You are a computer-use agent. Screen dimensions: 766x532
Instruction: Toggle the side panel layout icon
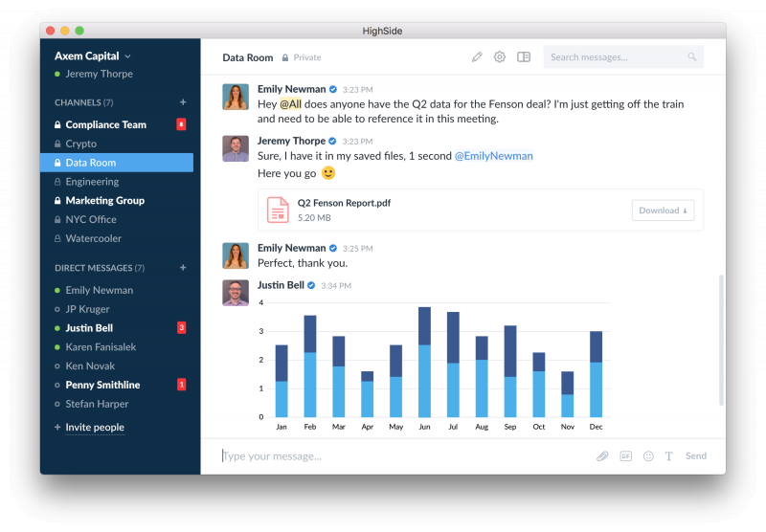(524, 57)
